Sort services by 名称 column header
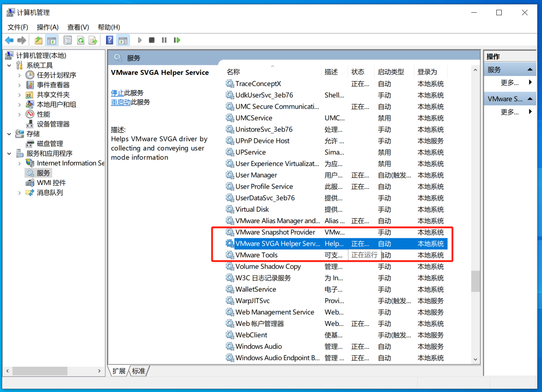The height and width of the screenshot is (392, 542). pyautogui.click(x=272, y=72)
